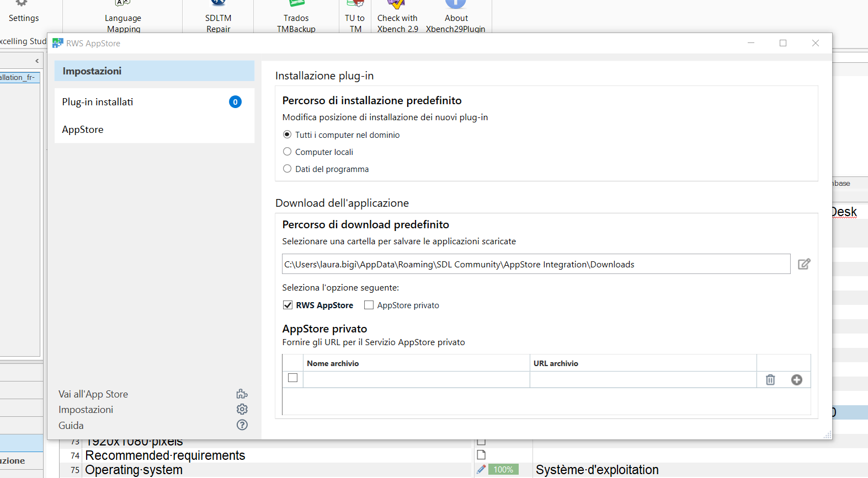Viewport: 868px width, 478px height.
Task: Minimize the RWS AppStore window
Action: coord(751,43)
